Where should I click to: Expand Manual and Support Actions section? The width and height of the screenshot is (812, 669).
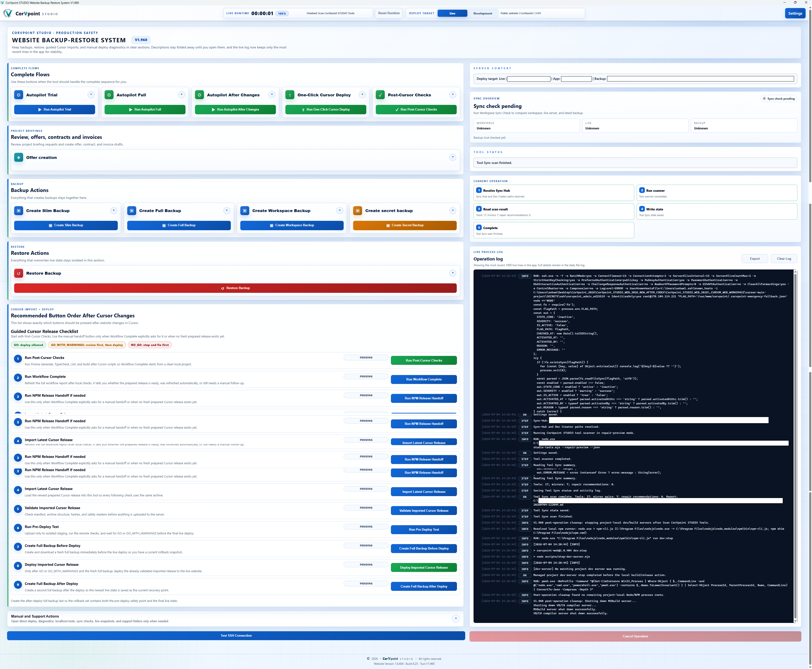click(x=456, y=618)
